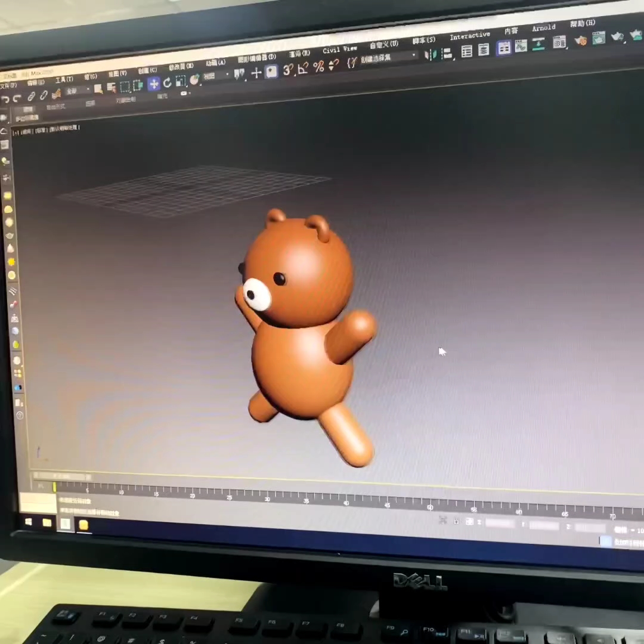
Task: Activate the Select and Scale tool
Action: (x=181, y=81)
